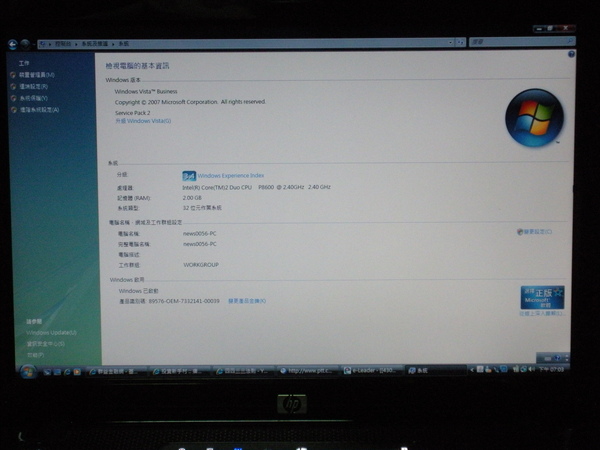Select the processor text P8600 @ 2.40GHz
The height and width of the screenshot is (450, 600).
point(281,187)
